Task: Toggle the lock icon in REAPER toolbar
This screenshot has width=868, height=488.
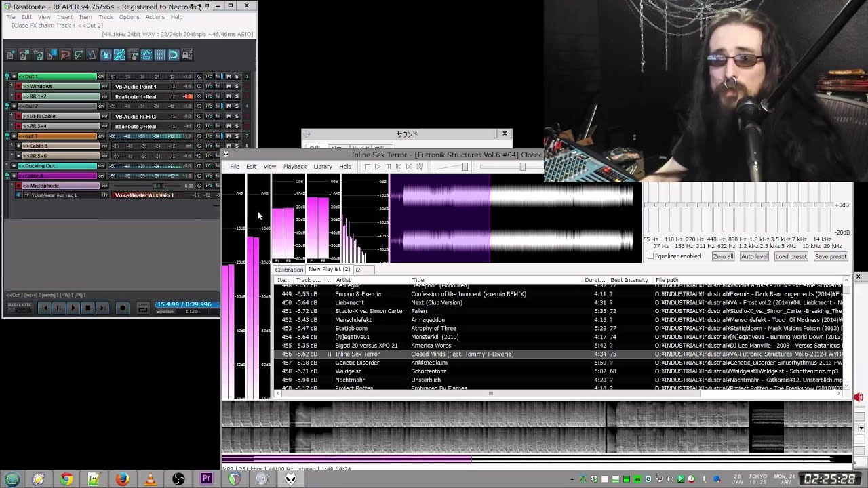Action: [x=187, y=55]
